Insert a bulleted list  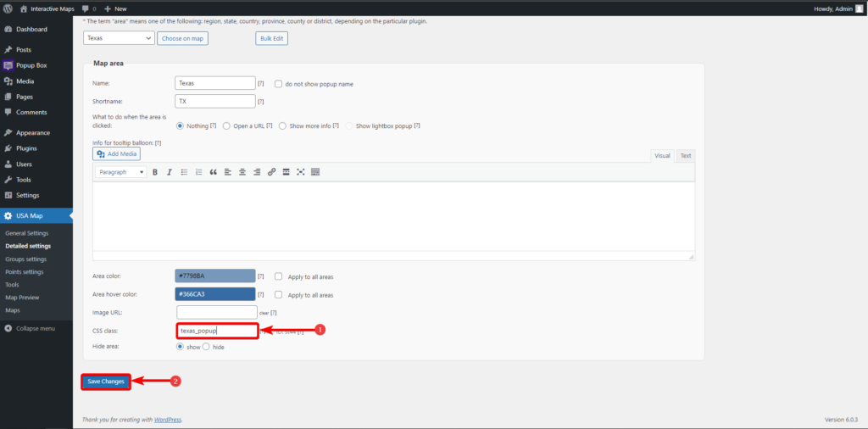point(184,172)
